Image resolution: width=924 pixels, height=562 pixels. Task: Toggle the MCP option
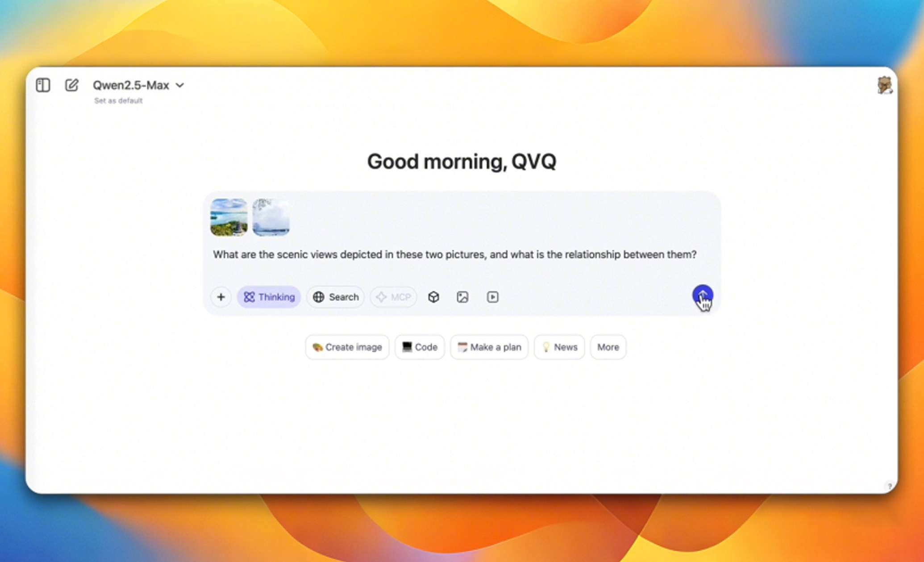pos(393,297)
